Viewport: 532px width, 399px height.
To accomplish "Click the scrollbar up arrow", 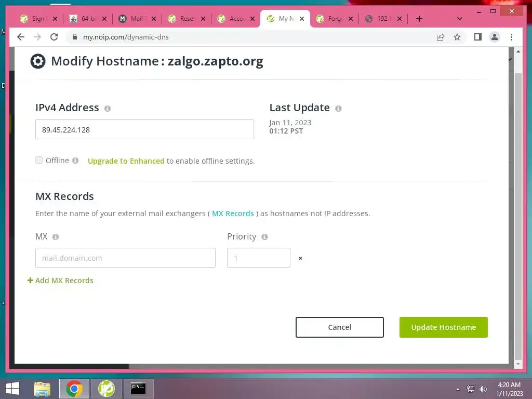I will (518, 51).
